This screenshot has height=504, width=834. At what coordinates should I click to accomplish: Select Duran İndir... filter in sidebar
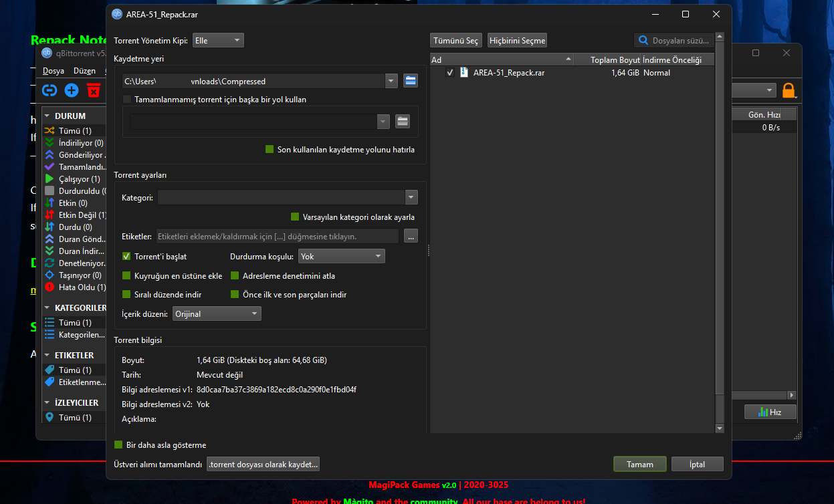[x=74, y=251]
